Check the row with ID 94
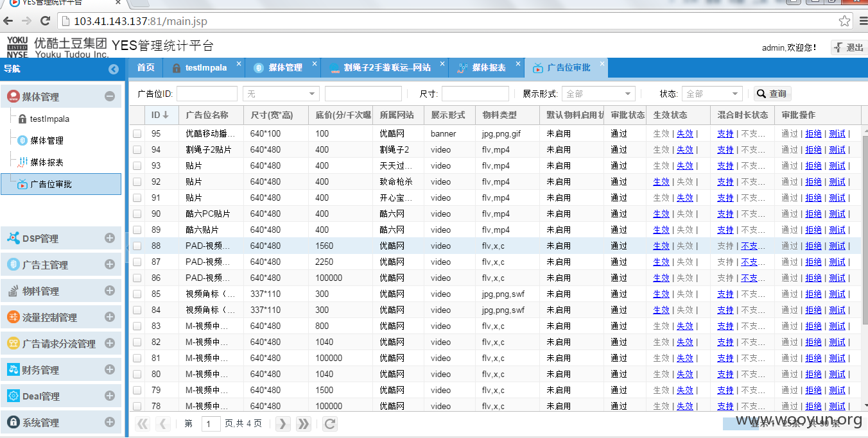Viewport: 868px width, 438px height. tap(137, 149)
